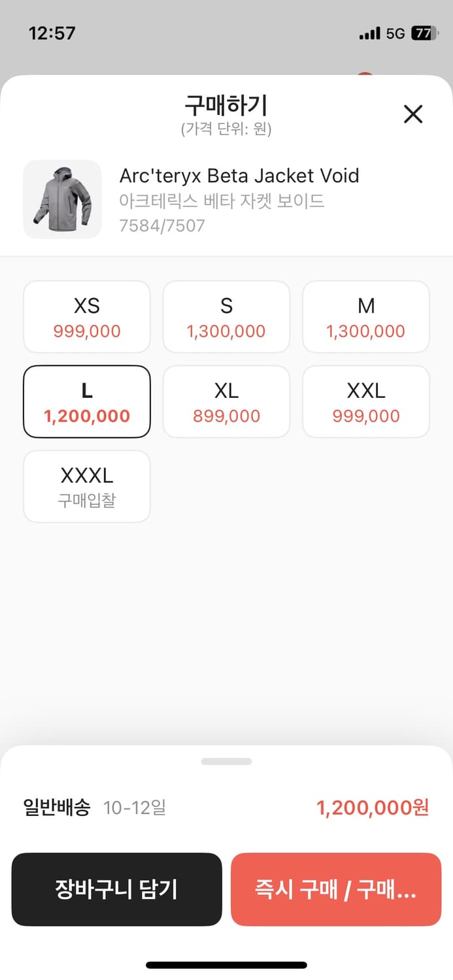Tap the 12:57 clock in status bar
Screen dimensions: 453x980
52,33
